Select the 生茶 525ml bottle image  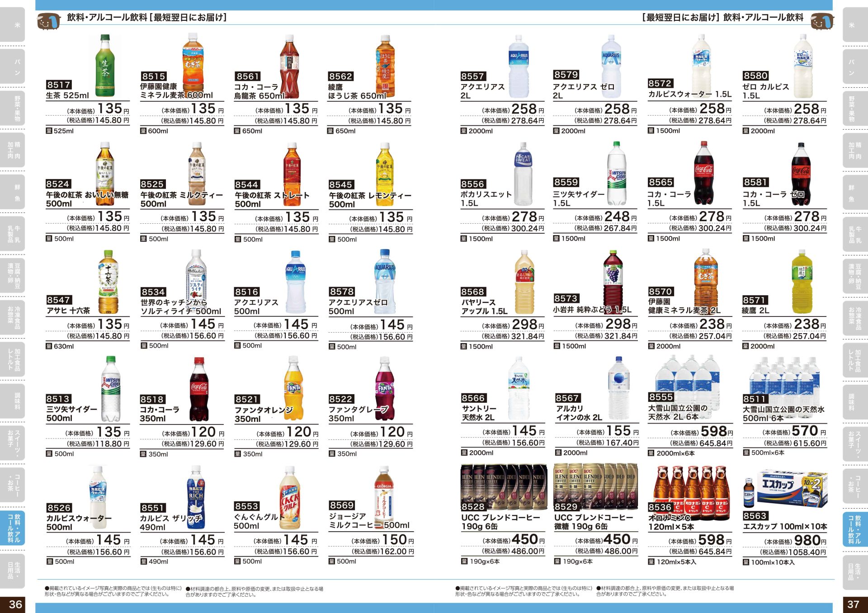click(105, 66)
